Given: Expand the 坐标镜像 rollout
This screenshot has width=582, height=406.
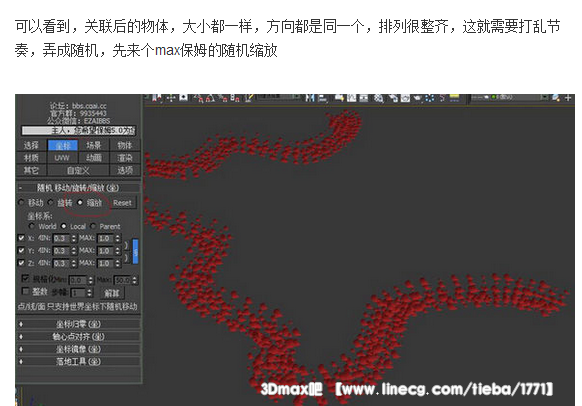Looking at the screenshot, I should point(78,349).
